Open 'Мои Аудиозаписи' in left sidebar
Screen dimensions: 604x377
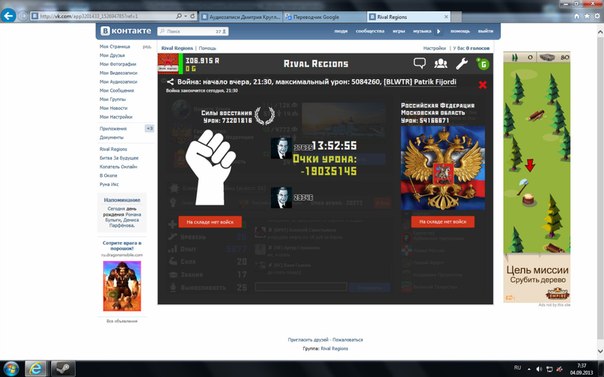118,82
